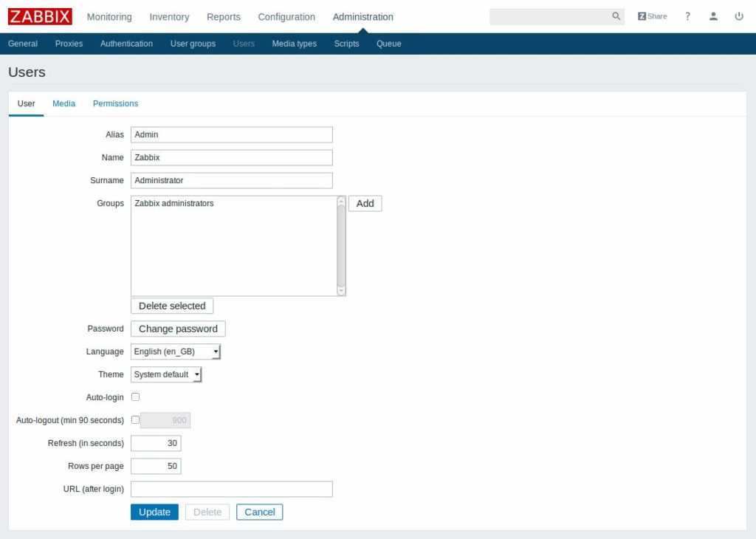Screen dimensions: 756x539
Task: Switch to the Permissions tab
Action: tap(115, 103)
